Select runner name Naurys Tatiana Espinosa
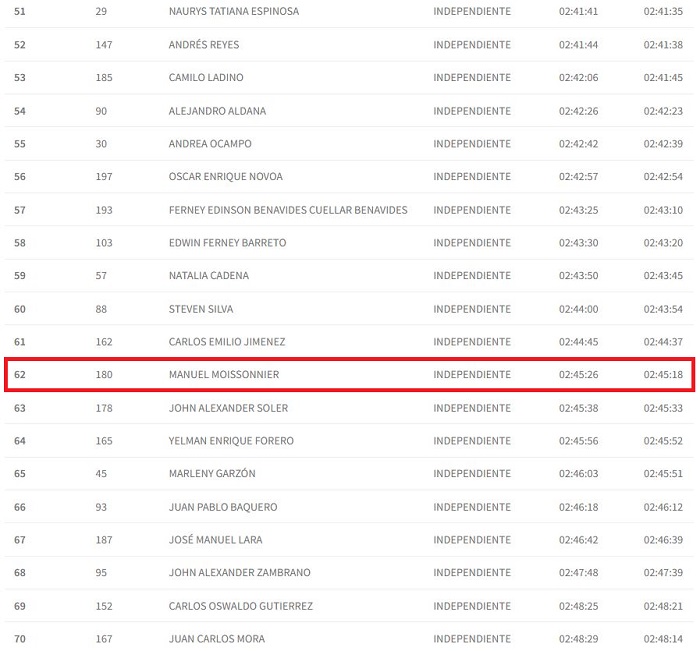 [x=233, y=12]
